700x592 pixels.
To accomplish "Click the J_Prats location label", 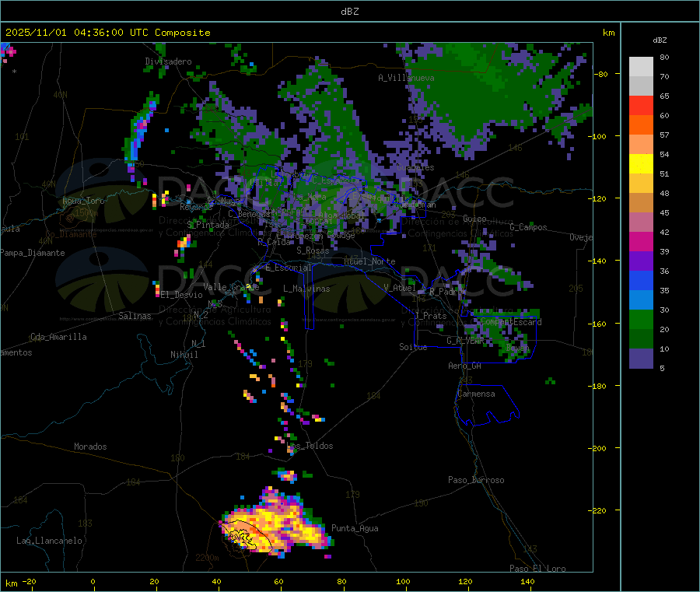I will 430,316.
